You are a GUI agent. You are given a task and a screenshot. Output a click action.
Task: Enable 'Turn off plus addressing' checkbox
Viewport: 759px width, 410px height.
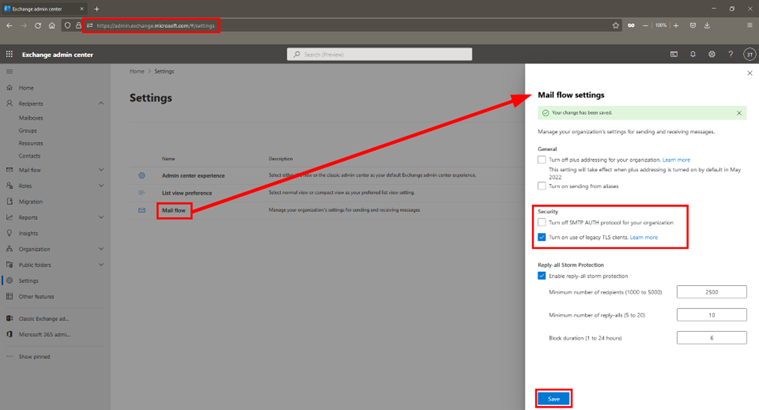click(542, 159)
